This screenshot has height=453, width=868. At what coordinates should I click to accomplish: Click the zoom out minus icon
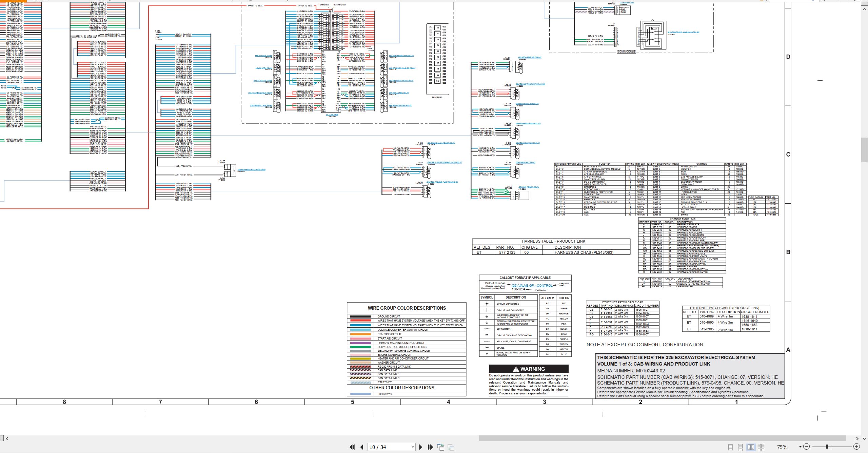pos(807,447)
